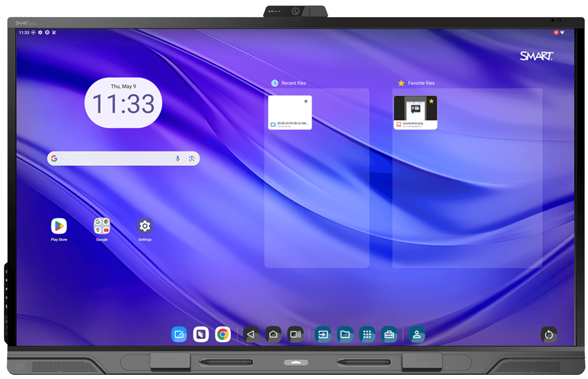This screenshot has height=379, width=588.
Task: Open the Input source selector
Action: coord(323,334)
